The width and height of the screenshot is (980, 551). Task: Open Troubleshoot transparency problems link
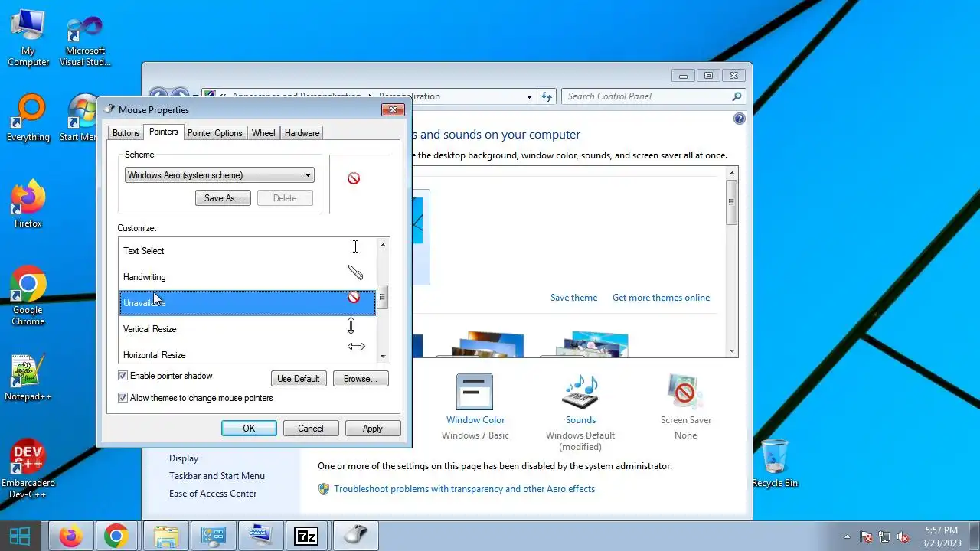click(x=464, y=489)
